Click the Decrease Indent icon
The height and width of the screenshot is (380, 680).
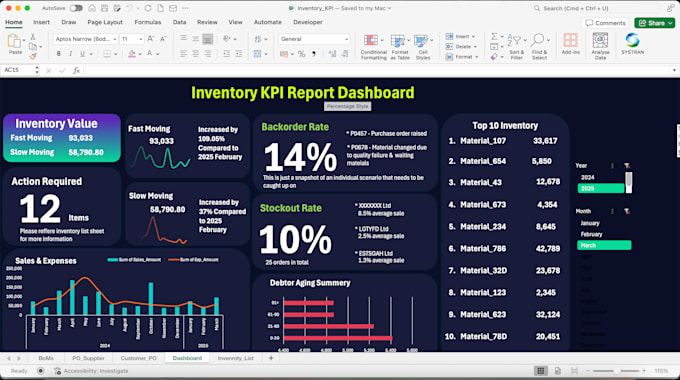(226, 54)
